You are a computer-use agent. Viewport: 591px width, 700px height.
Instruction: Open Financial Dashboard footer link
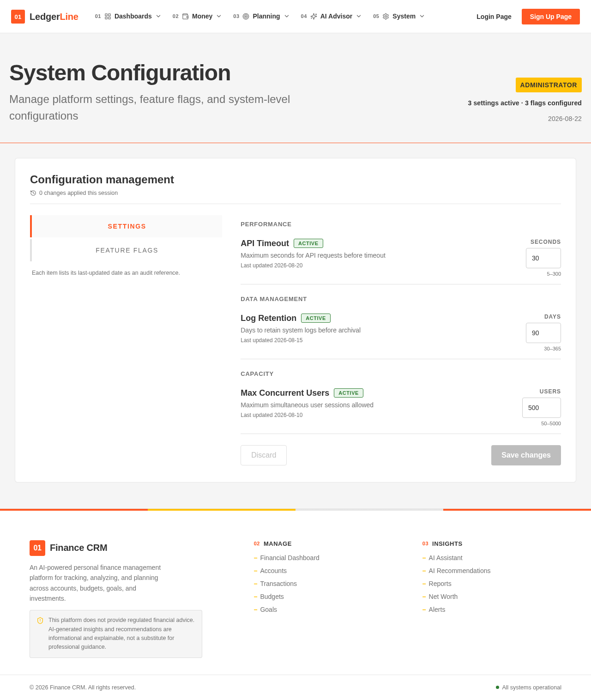[289, 558]
